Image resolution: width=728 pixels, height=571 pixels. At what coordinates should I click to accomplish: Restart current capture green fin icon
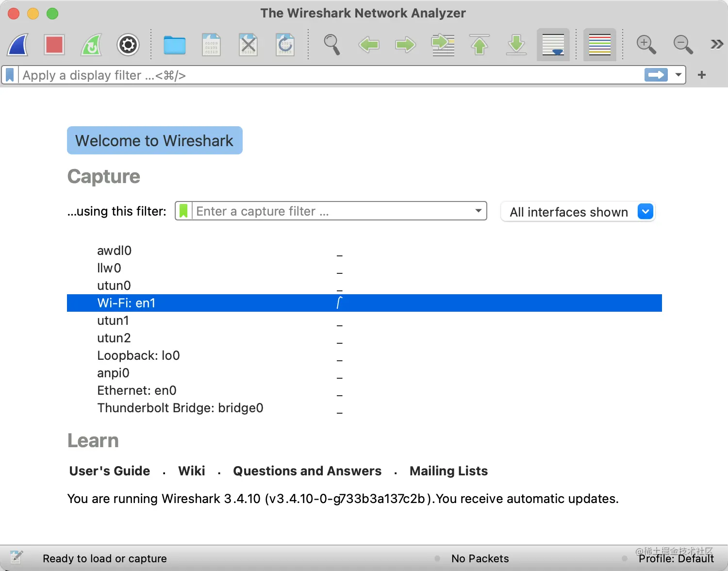(x=91, y=45)
